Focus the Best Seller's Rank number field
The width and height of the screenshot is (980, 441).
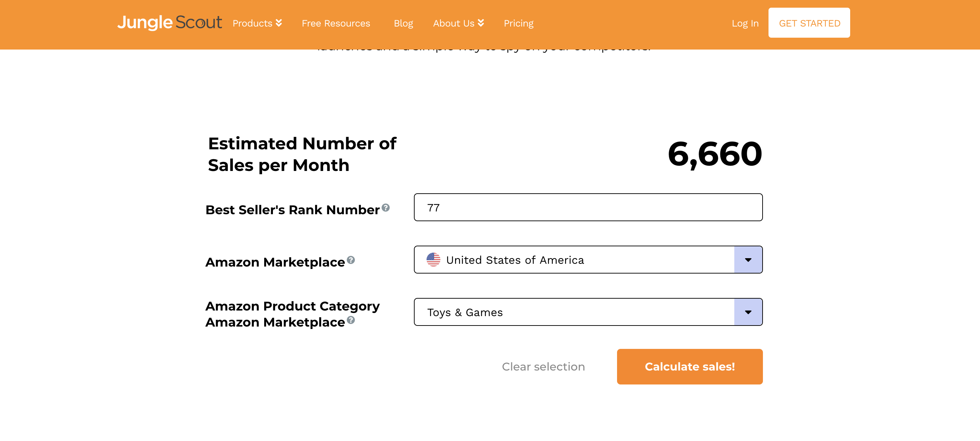[588, 208]
